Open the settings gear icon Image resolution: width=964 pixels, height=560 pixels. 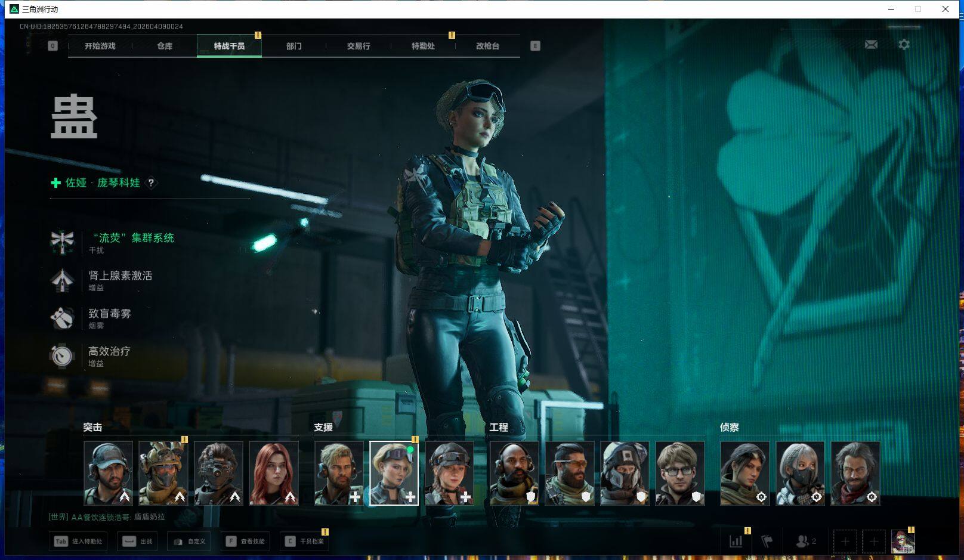tap(904, 45)
